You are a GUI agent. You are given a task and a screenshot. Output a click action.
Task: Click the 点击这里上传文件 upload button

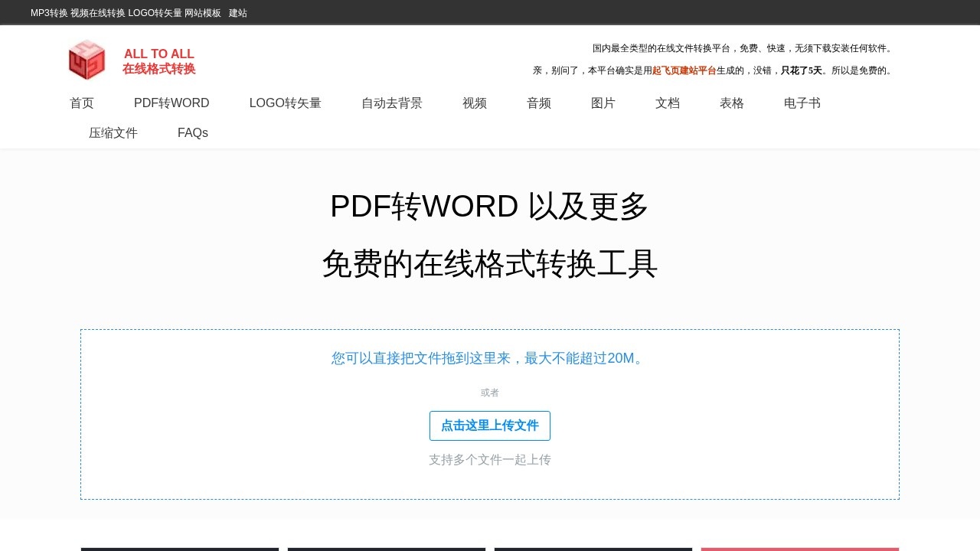(x=490, y=425)
